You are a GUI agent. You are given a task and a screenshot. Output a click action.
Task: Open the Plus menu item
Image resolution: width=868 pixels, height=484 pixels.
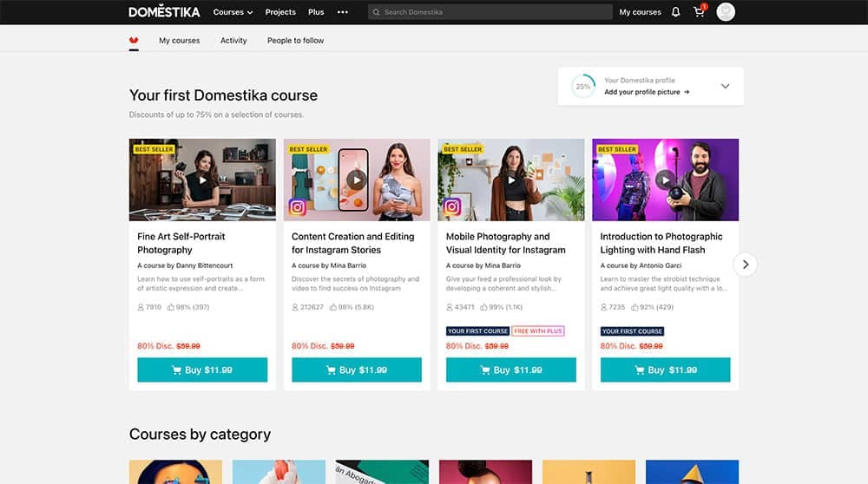316,11
